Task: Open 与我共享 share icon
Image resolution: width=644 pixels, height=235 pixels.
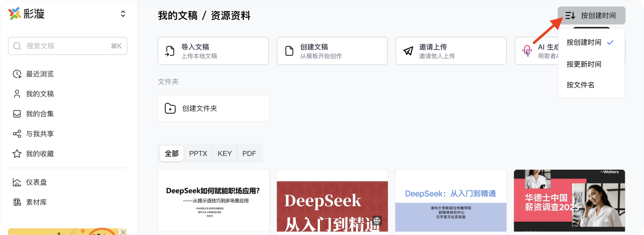Action: coord(17,134)
